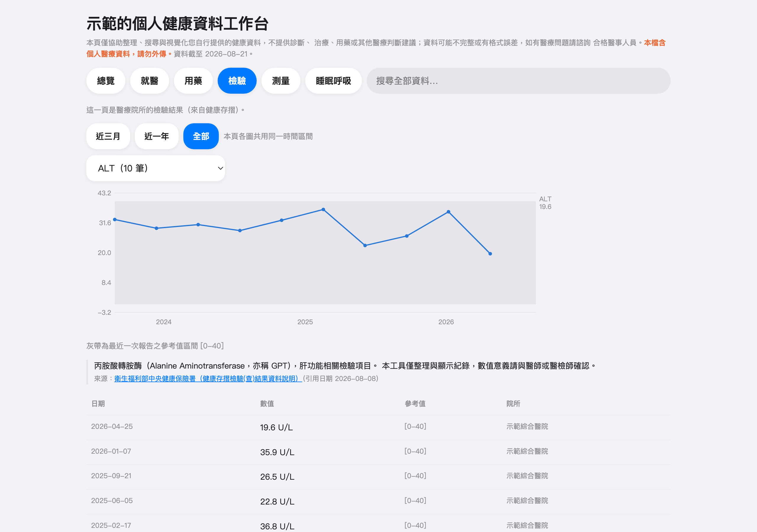Select the 2026-04-25 date cell

112,426
